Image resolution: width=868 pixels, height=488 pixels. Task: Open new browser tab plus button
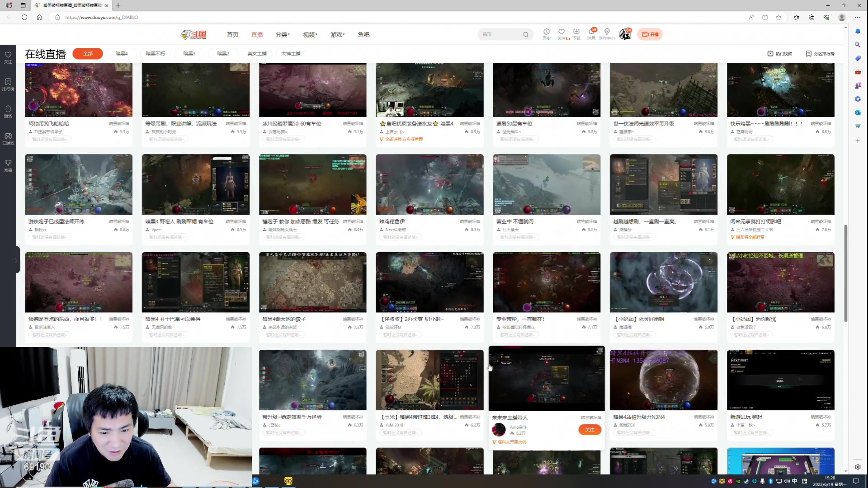point(118,5)
